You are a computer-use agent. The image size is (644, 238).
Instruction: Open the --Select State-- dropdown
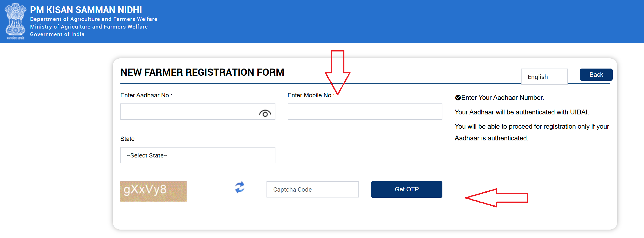pyautogui.click(x=198, y=155)
